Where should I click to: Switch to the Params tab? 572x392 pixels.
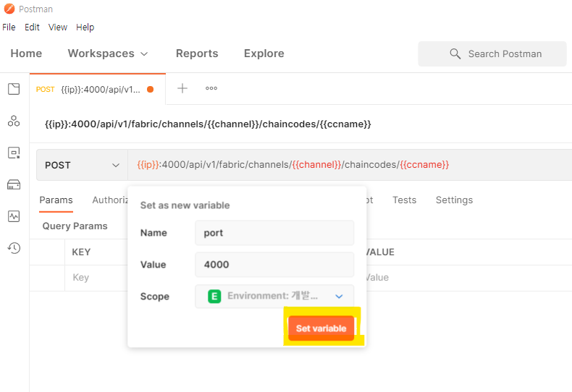point(56,200)
